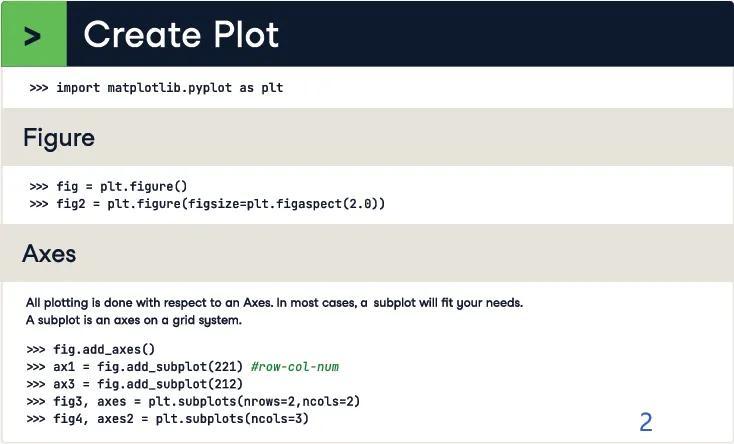Image resolution: width=734 pixels, height=444 pixels.
Task: Click 'A subplot is an axes' sentence
Action: point(133,320)
